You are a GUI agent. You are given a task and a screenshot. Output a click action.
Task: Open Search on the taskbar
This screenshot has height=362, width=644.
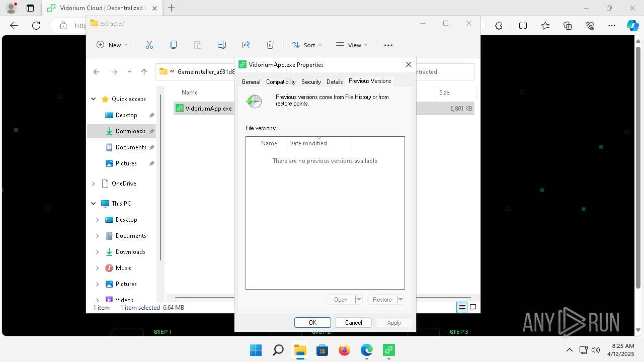[278, 350]
